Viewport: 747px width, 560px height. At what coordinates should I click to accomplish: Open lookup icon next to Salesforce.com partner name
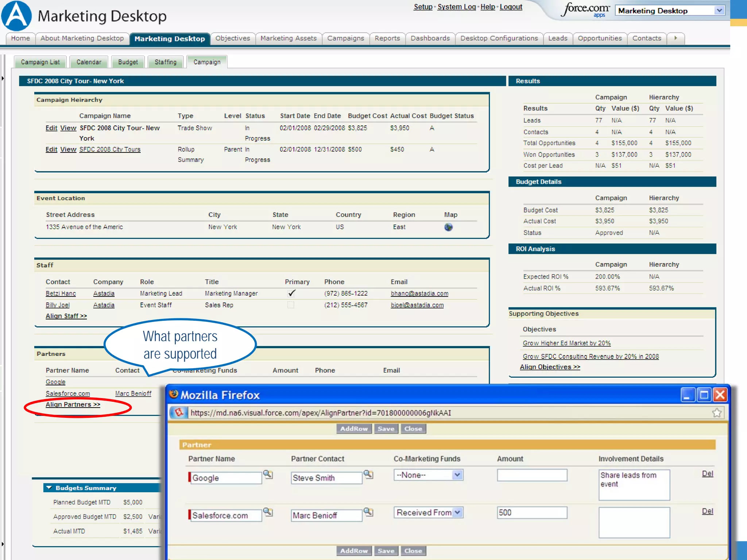[x=268, y=512]
